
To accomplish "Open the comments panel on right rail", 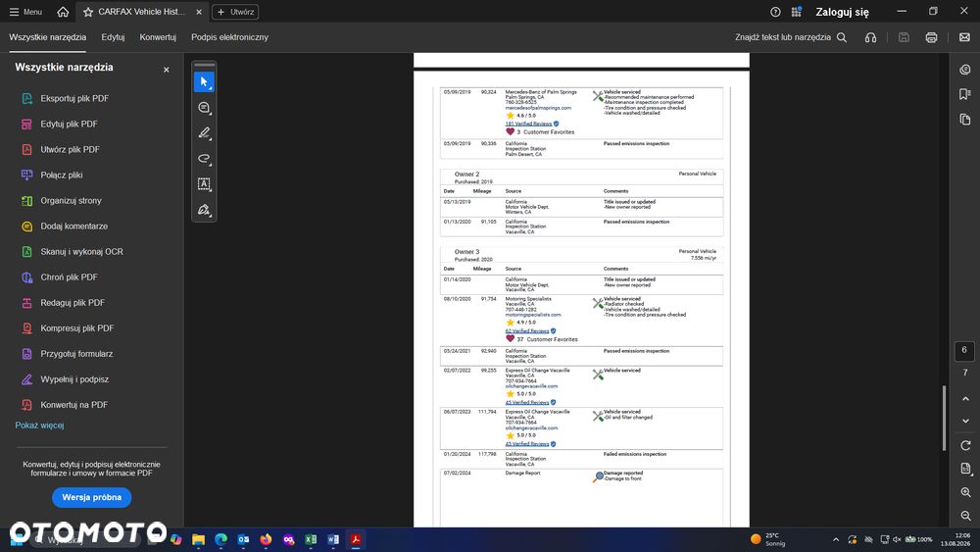I will coord(965,70).
